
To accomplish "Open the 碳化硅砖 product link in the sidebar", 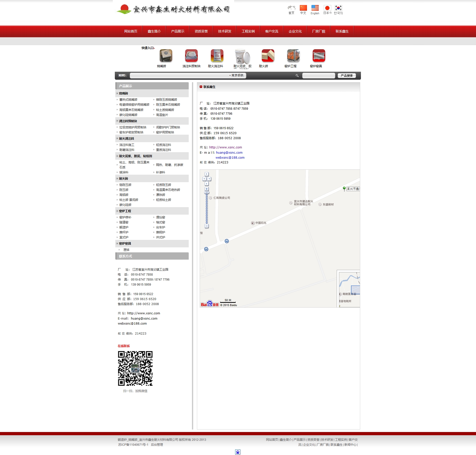I will [x=125, y=205].
